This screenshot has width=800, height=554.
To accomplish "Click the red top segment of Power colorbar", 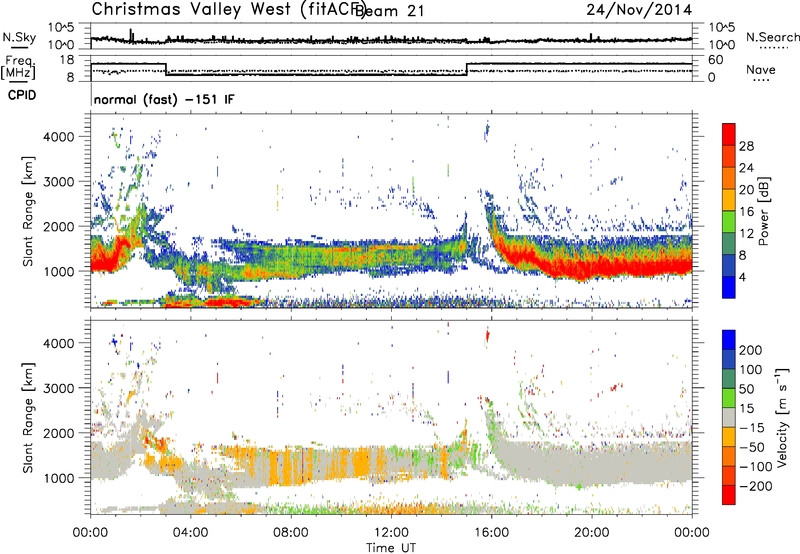I will point(729,134).
